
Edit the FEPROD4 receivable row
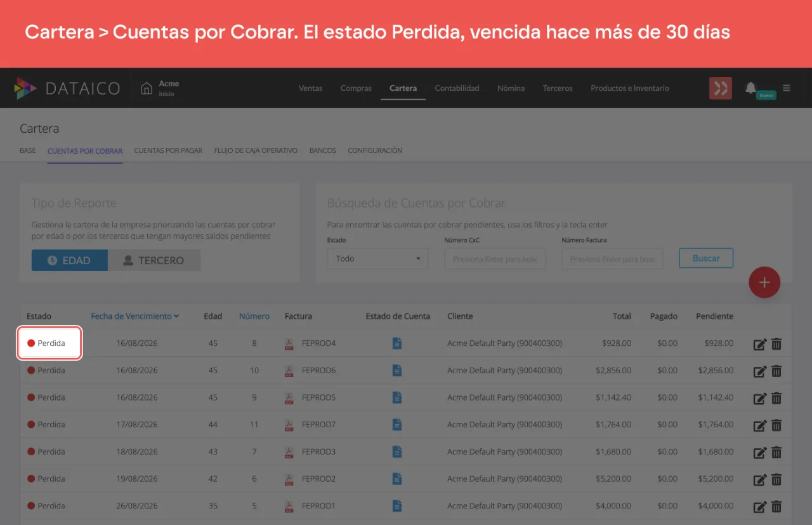click(x=760, y=344)
